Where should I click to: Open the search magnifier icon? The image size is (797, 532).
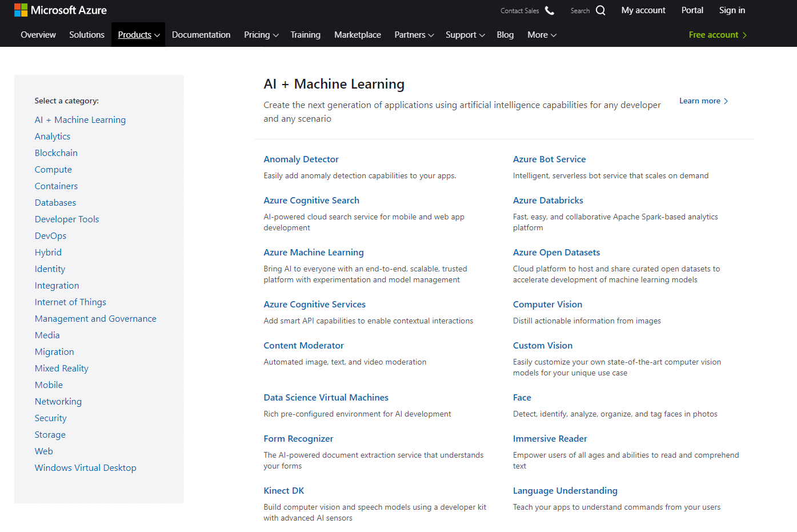(601, 10)
